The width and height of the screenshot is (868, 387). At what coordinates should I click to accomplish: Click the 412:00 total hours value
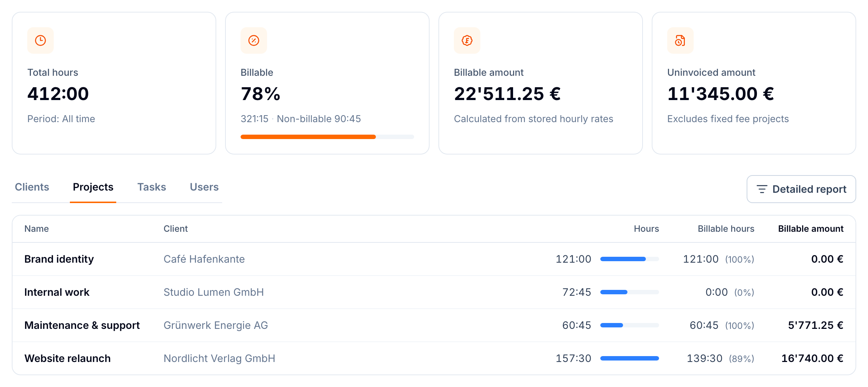(x=58, y=93)
